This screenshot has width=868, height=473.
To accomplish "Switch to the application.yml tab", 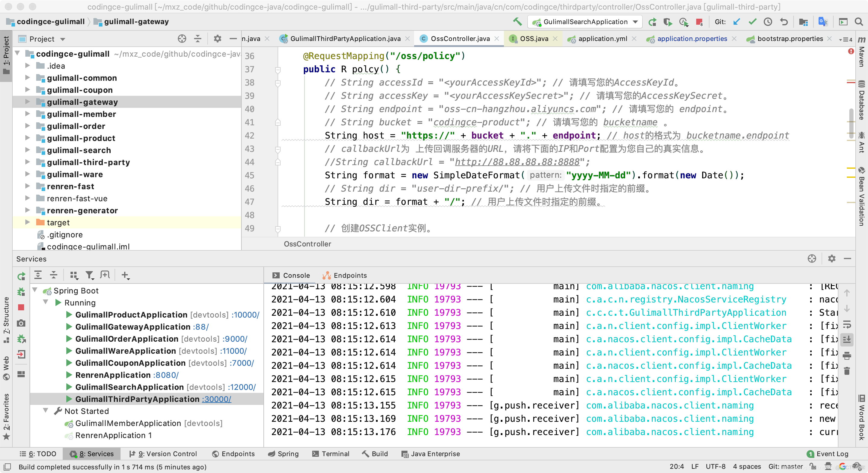I will (602, 39).
